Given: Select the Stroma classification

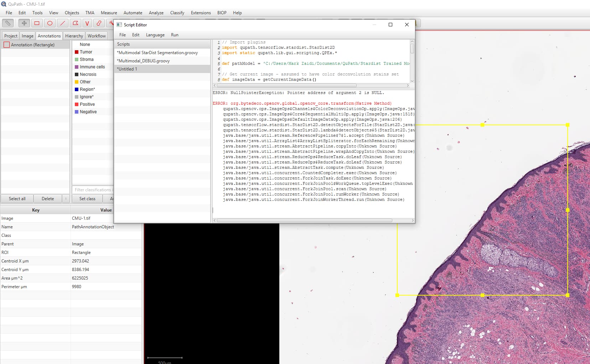Looking at the screenshot, I should point(86,59).
